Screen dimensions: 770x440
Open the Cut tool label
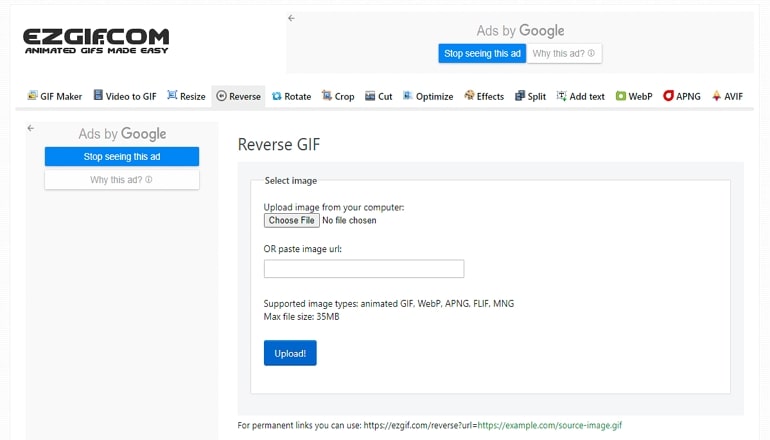[x=385, y=97]
